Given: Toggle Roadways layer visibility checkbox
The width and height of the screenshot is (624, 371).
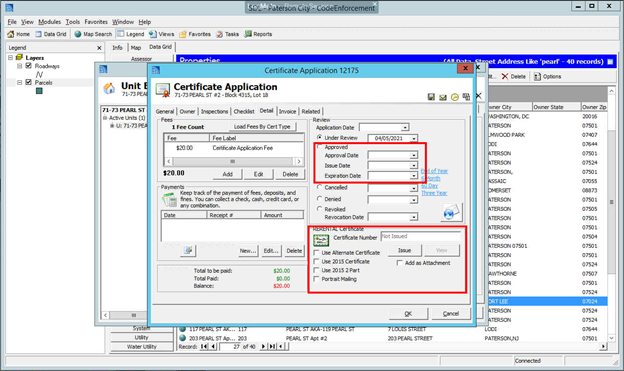Looking at the screenshot, I should tap(28, 66).
